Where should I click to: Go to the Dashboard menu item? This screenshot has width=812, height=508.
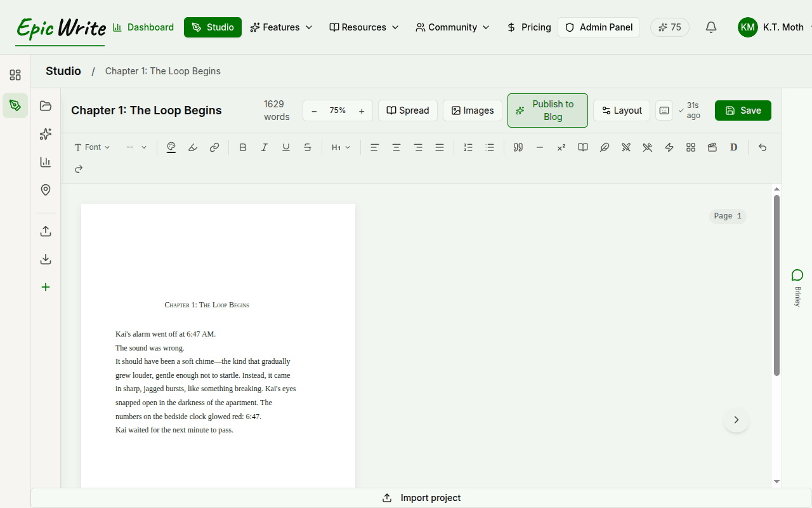(x=143, y=27)
